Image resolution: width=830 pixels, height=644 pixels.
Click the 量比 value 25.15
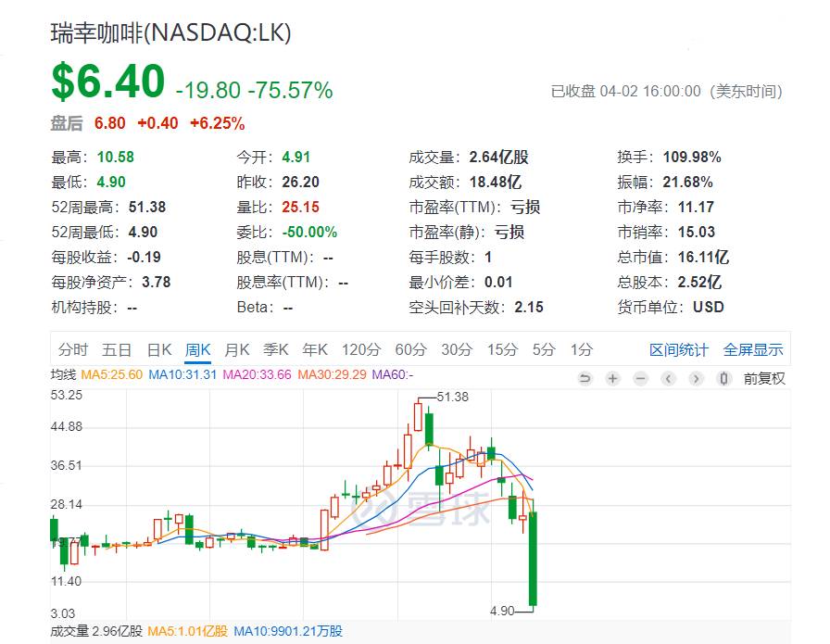301,207
